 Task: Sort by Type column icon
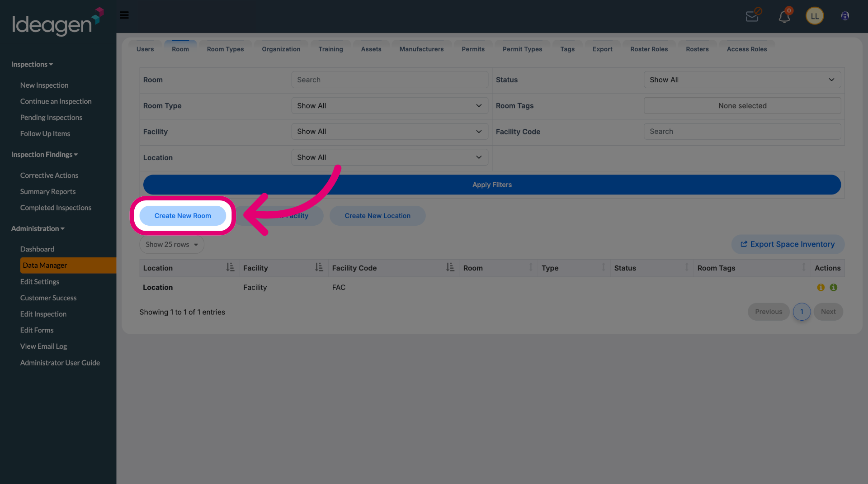604,267
